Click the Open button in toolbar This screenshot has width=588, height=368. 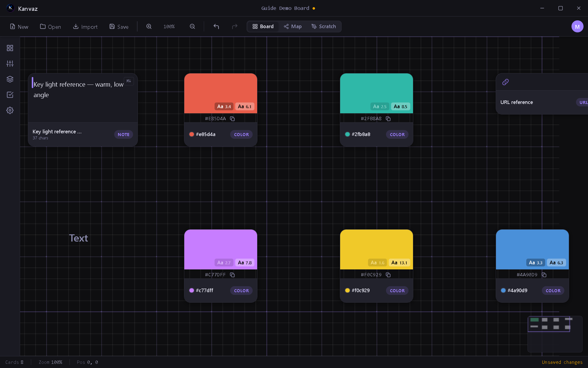(50, 27)
